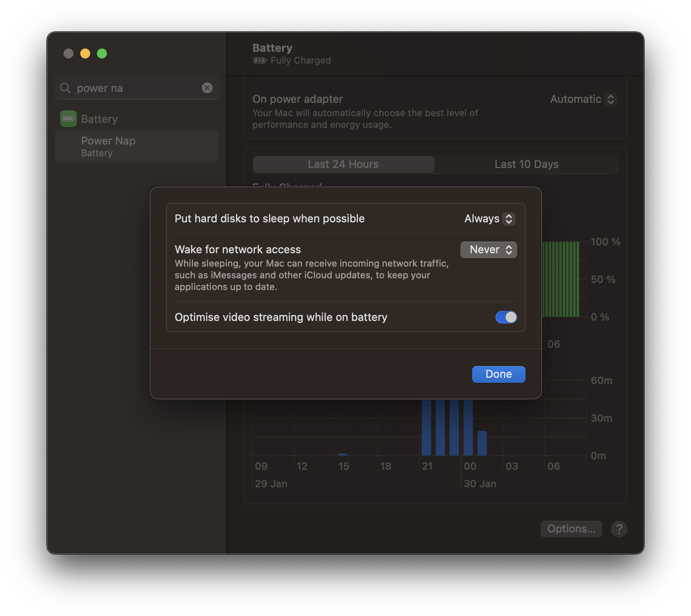Click the search field containing 'power na'
Viewport: 691px width, 616px height.
pos(137,88)
